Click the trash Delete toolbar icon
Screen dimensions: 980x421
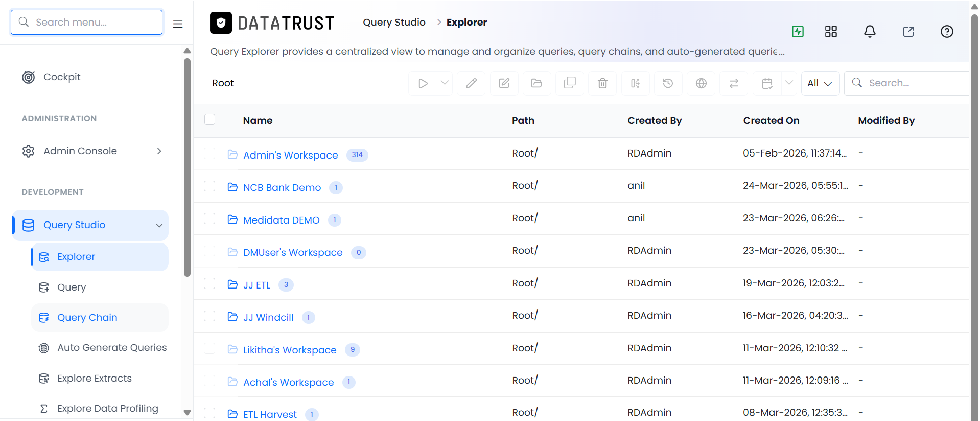pos(602,83)
